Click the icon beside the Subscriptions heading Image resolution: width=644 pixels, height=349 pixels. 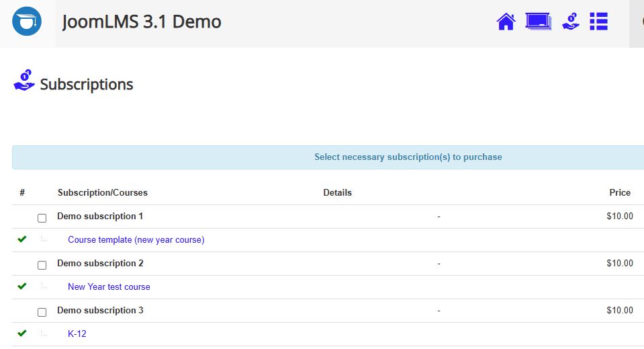click(24, 81)
